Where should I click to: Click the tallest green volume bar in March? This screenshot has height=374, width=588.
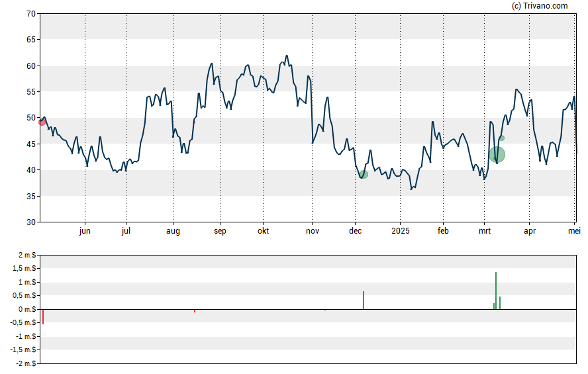tap(496, 291)
